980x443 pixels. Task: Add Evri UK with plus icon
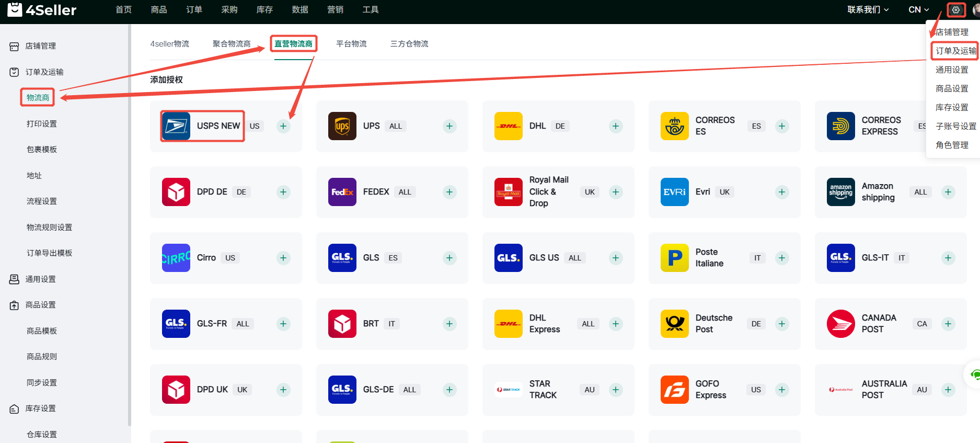(x=782, y=192)
